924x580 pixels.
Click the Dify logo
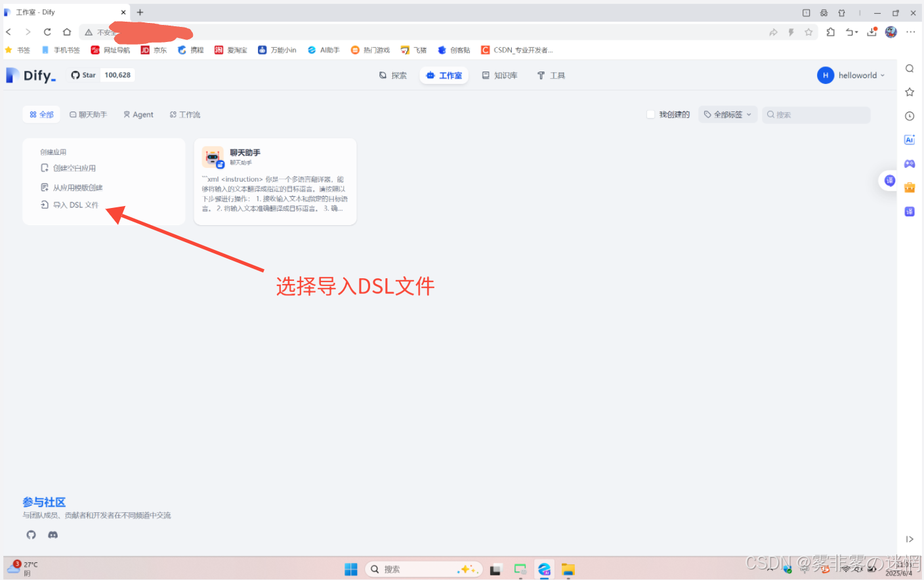(31, 75)
